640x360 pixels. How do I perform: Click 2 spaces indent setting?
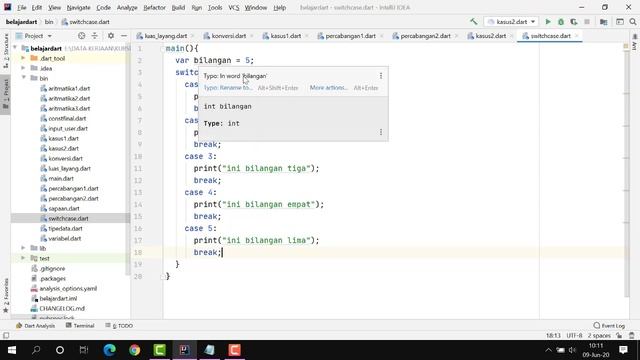click(599, 336)
